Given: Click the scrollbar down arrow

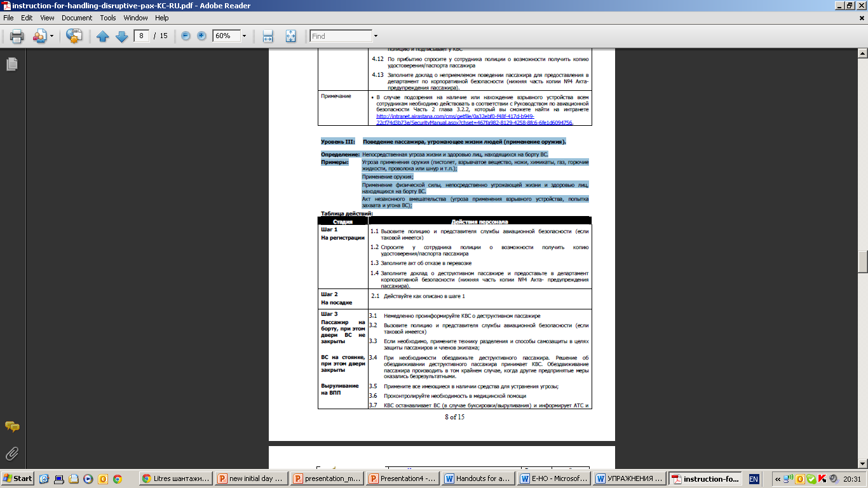Looking at the screenshot, I should pos(862,465).
